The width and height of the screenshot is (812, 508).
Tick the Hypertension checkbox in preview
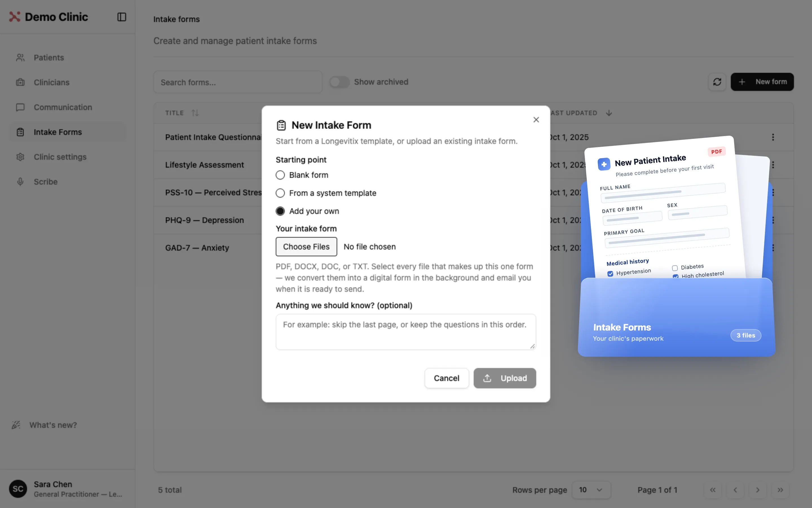tap(610, 274)
